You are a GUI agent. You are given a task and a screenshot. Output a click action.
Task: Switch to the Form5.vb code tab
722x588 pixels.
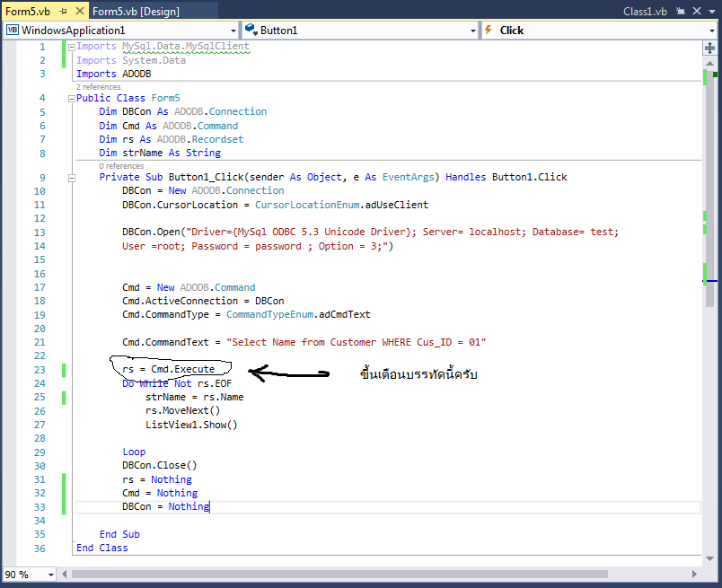[x=28, y=11]
